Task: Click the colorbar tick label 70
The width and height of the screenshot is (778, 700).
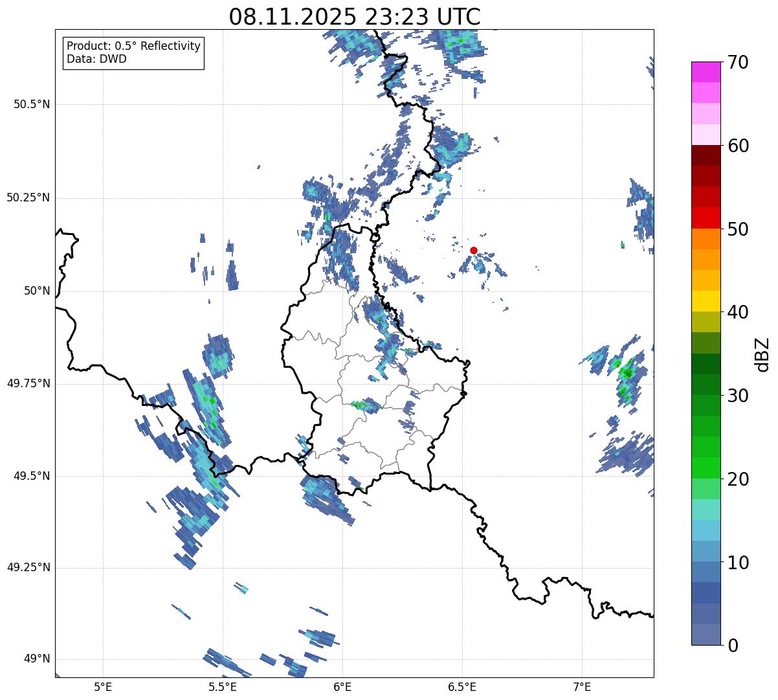Action: coord(738,62)
